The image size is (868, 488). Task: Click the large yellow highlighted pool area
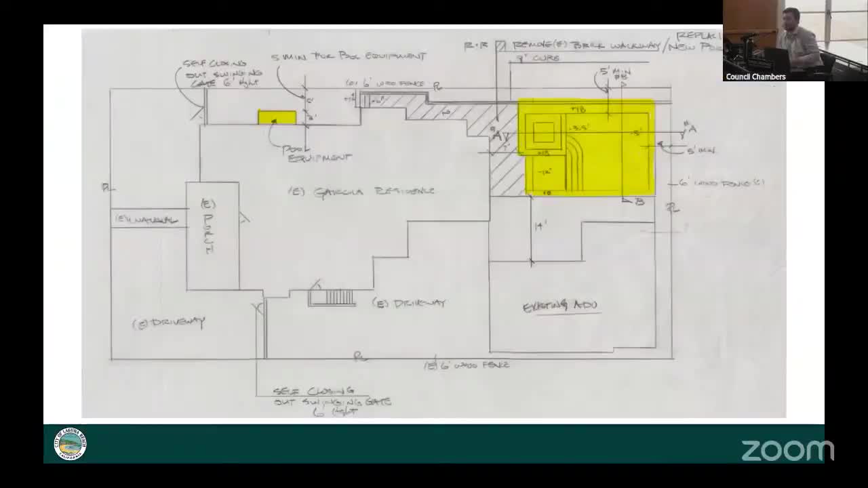click(x=587, y=148)
